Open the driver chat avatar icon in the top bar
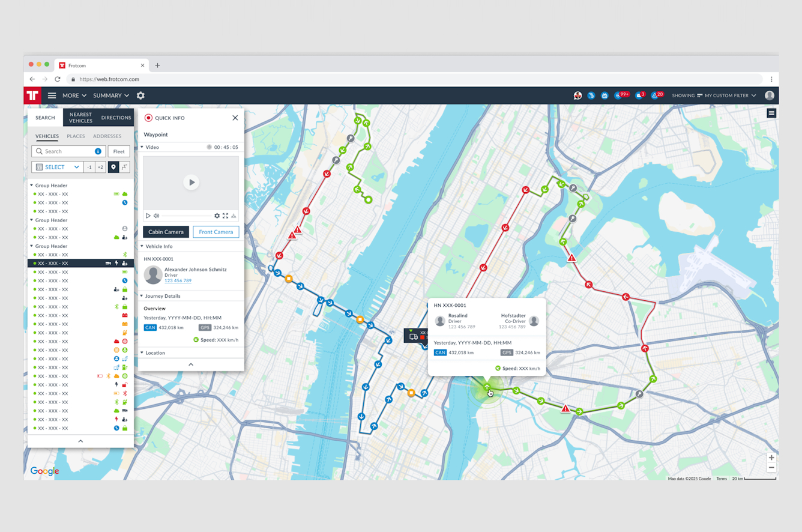Image resolution: width=802 pixels, height=532 pixels. tap(577, 95)
